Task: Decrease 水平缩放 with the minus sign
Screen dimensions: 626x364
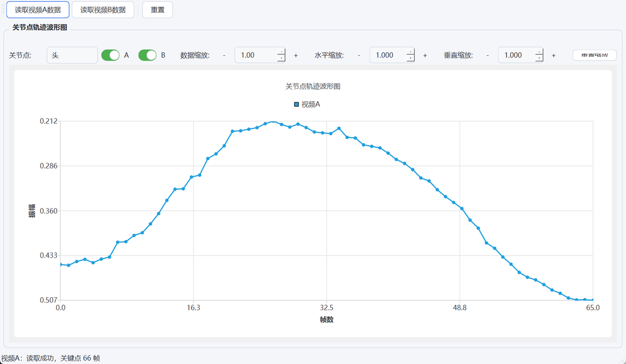Action: pos(359,55)
